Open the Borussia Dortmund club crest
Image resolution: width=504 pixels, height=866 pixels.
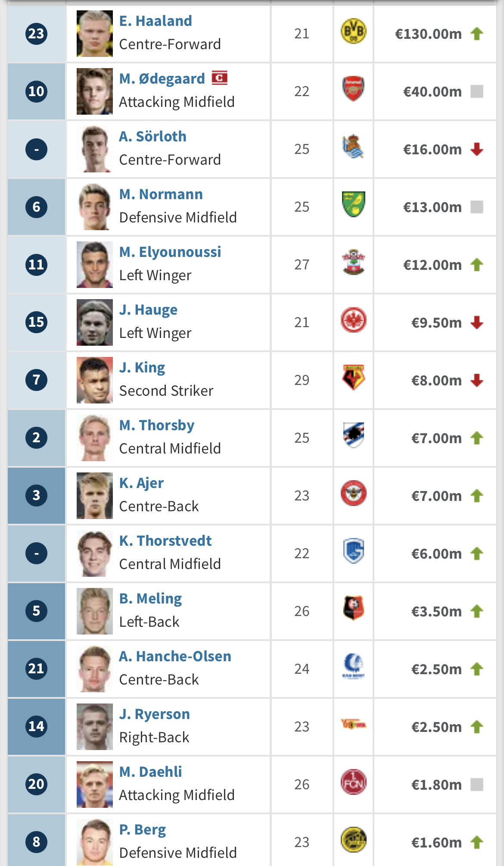(353, 31)
